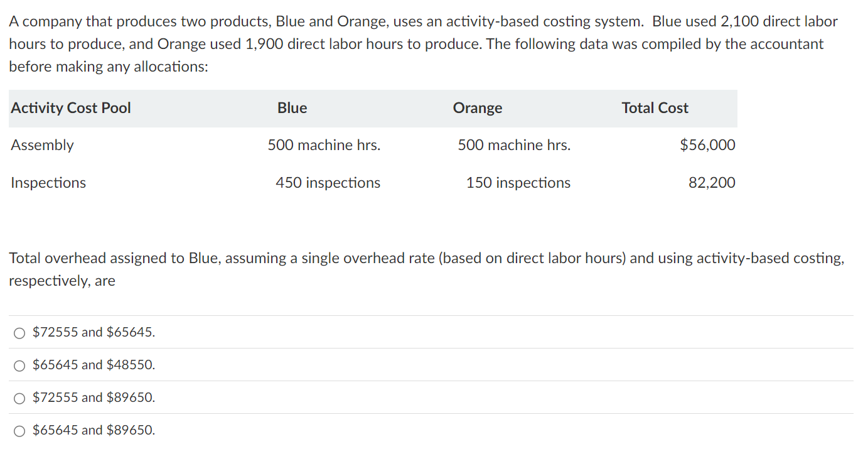This screenshot has width=868, height=449.
Task: Click the question paragraph about total overhead assigned
Action: [427, 269]
